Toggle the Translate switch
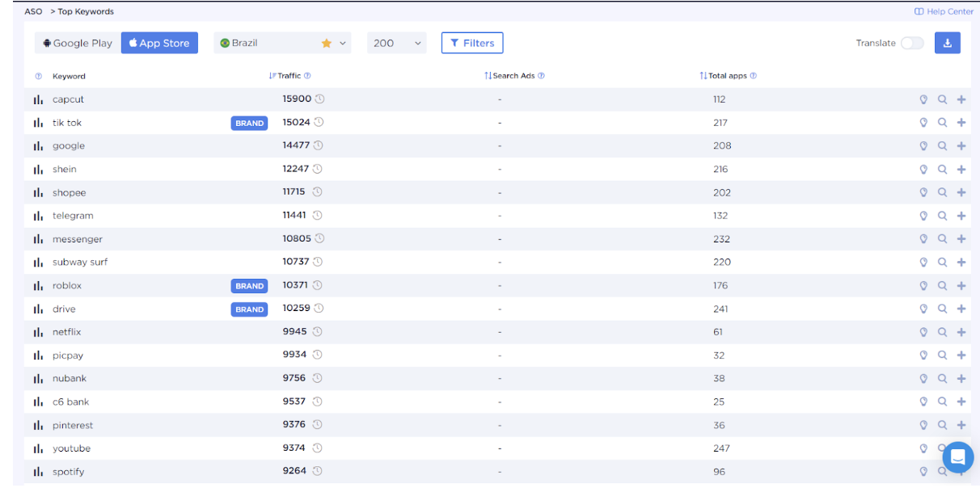The height and width of the screenshot is (488, 980). click(x=912, y=43)
